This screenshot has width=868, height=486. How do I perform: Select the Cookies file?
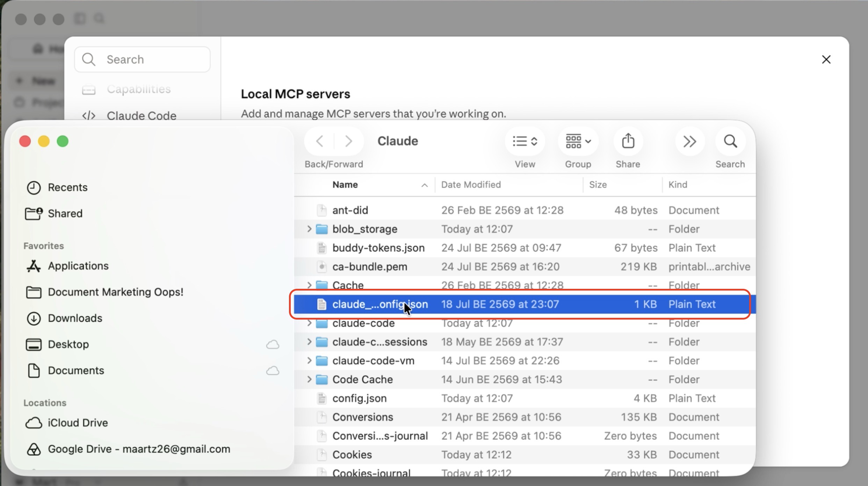coord(525,455)
